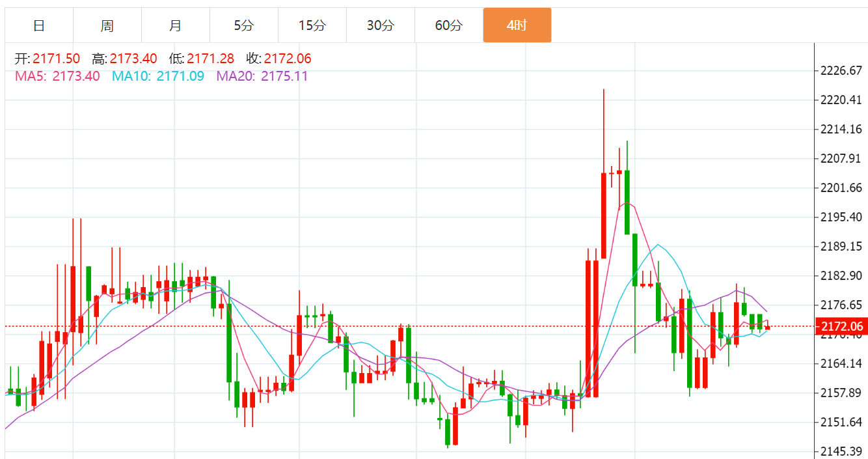This screenshot has width=868, height=459.
Task: Click the 收 closing price value 2172.06
Action: point(288,59)
